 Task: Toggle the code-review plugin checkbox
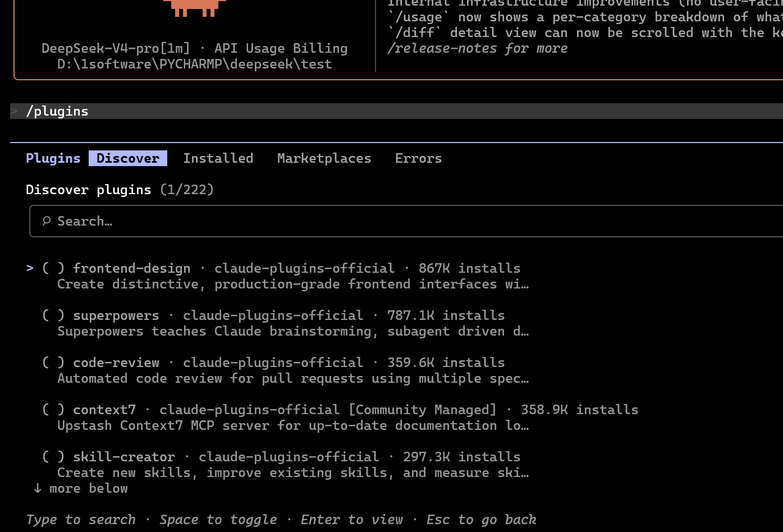pyautogui.click(x=53, y=363)
